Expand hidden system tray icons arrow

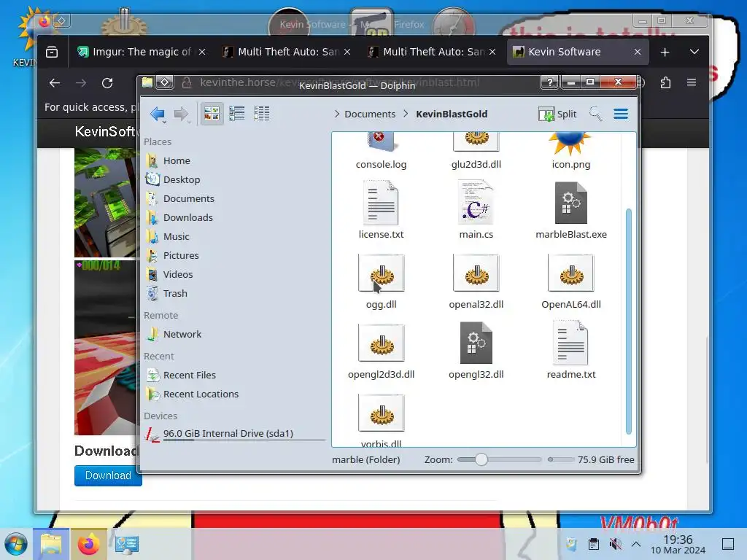(x=636, y=544)
